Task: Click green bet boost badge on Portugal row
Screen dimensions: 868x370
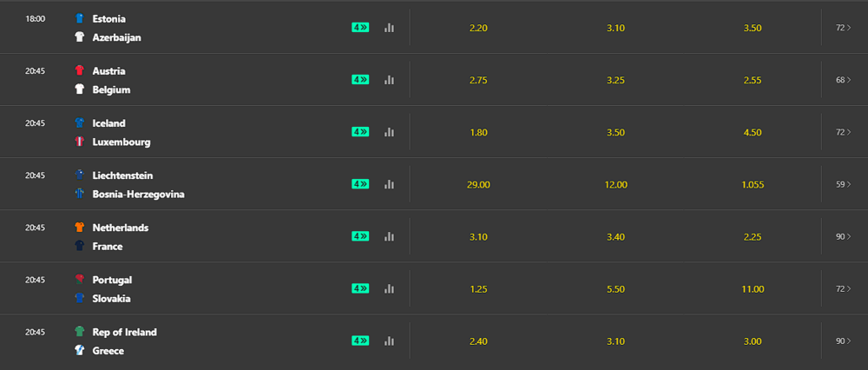Action: tap(360, 288)
